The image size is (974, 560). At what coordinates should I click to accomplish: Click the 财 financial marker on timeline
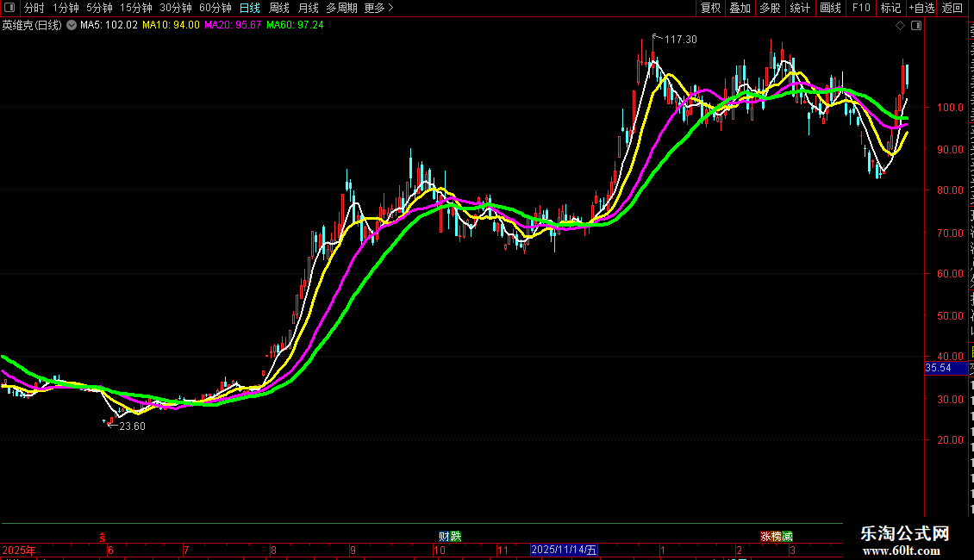(444, 537)
